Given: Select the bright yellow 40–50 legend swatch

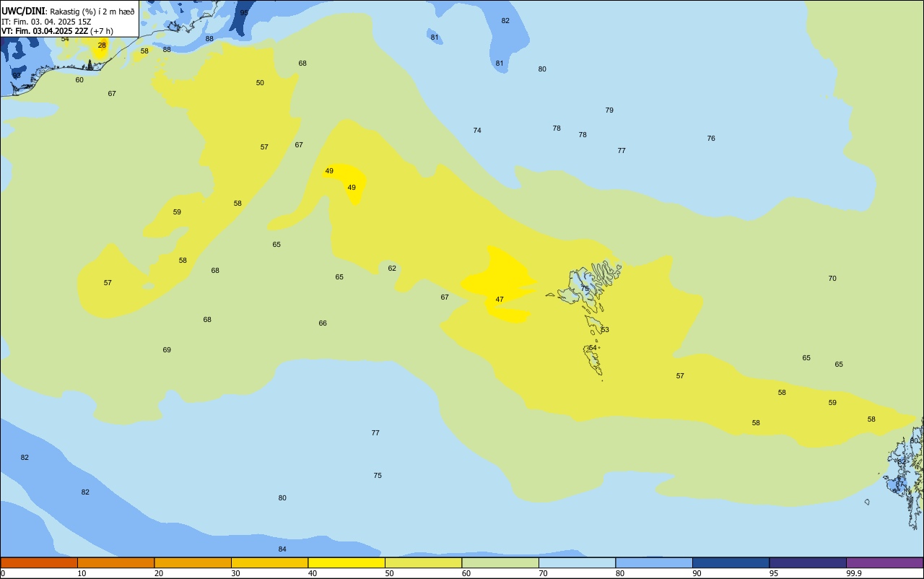Looking at the screenshot, I should 346,562.
